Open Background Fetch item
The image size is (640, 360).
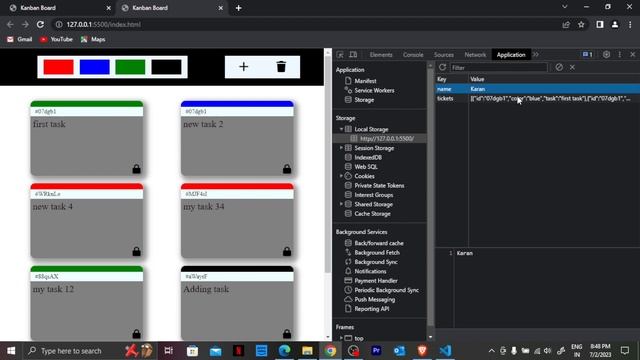377,252
